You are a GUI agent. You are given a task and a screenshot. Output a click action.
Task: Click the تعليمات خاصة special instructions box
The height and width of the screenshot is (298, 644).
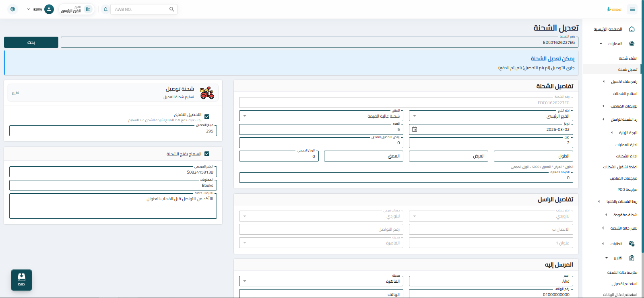coord(113,206)
